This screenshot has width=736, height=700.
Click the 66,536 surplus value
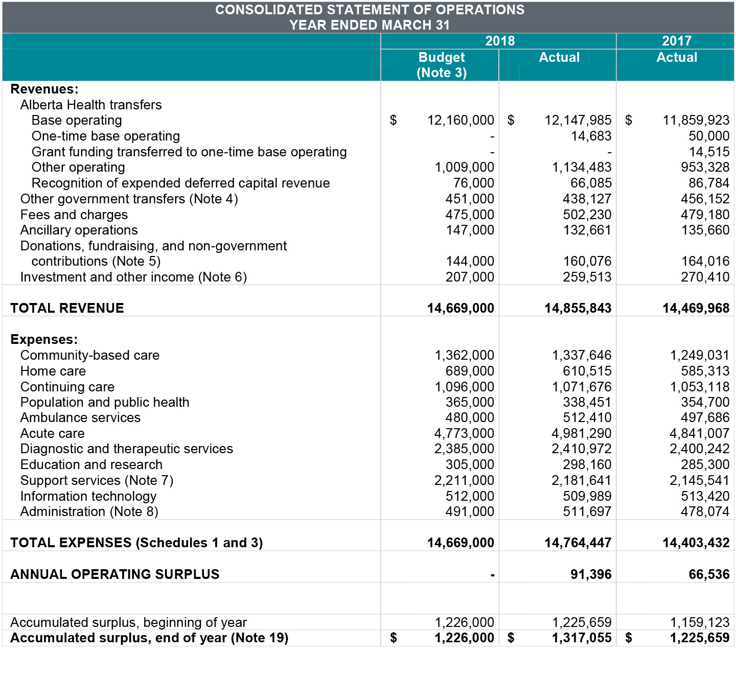(709, 575)
